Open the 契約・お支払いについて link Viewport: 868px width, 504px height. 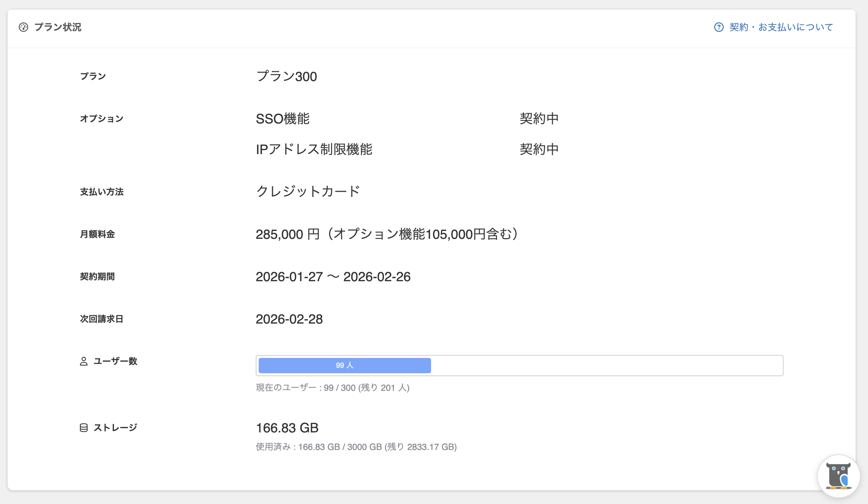(781, 27)
